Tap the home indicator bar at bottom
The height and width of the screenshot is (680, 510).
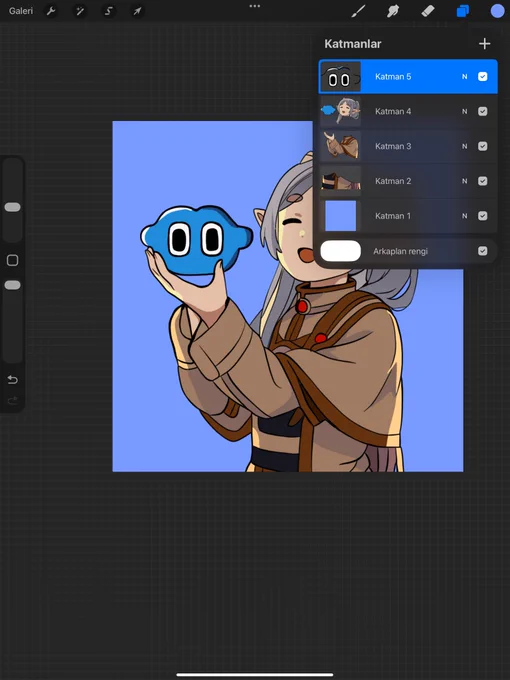[x=255, y=674]
